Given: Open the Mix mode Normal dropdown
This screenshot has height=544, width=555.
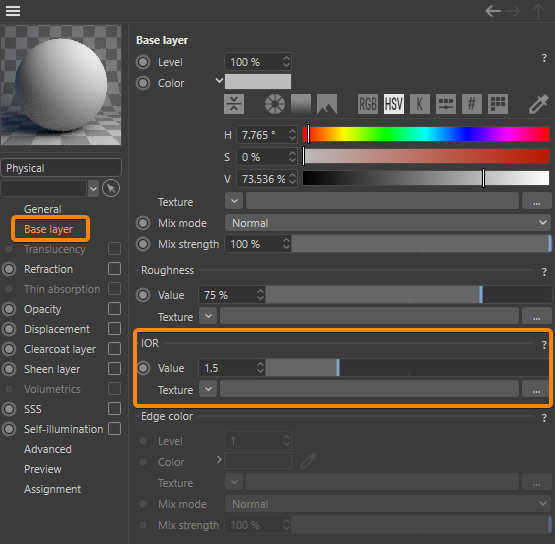Looking at the screenshot, I should tap(388, 223).
